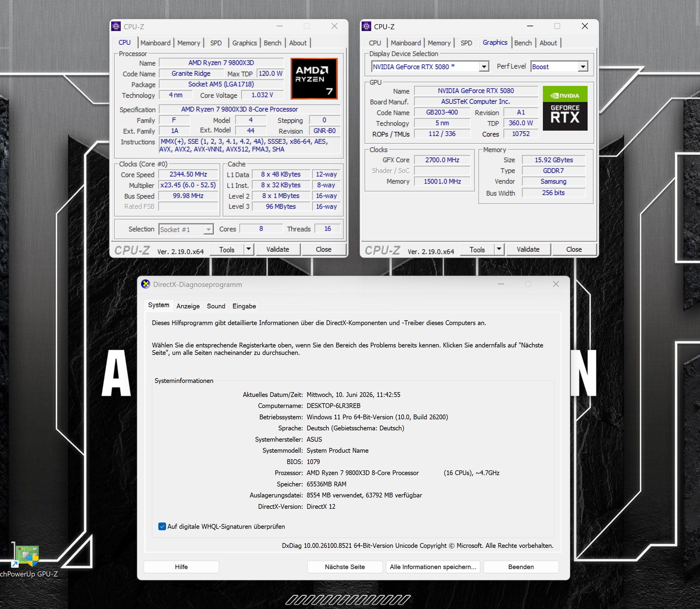Select the System tab in DxDiag
Screen dimensions: 700x609
coord(159,305)
